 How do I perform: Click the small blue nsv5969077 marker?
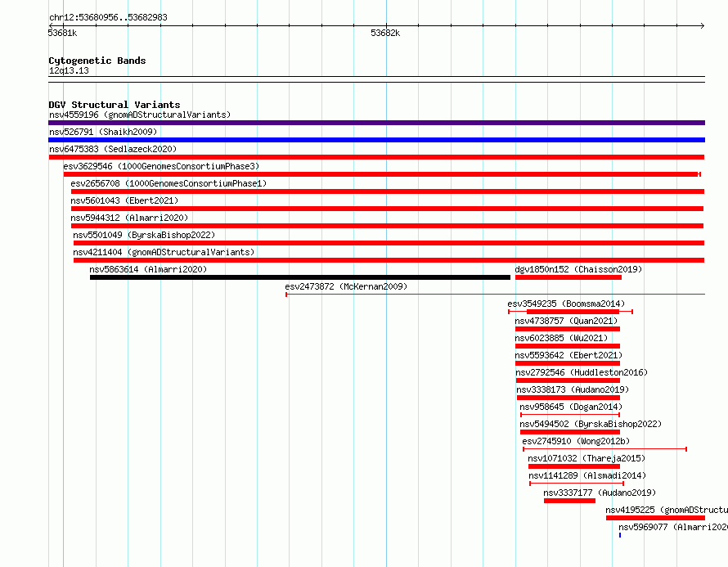tap(620, 535)
